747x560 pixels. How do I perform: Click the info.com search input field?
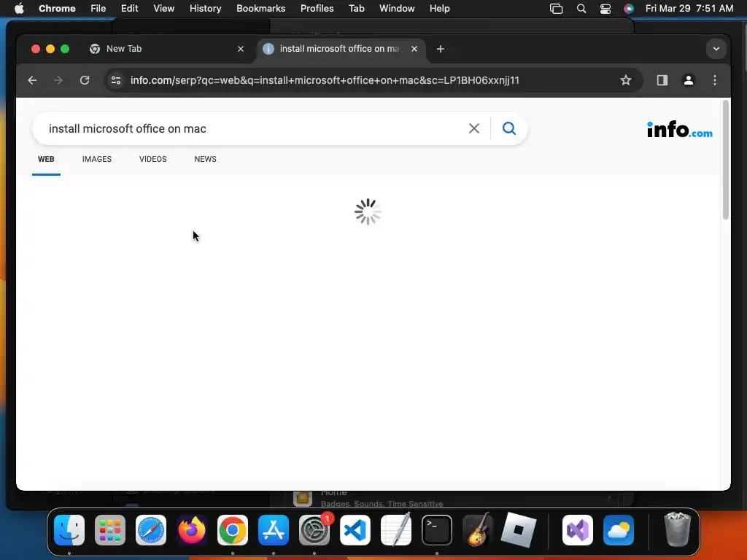pyautogui.click(x=252, y=128)
